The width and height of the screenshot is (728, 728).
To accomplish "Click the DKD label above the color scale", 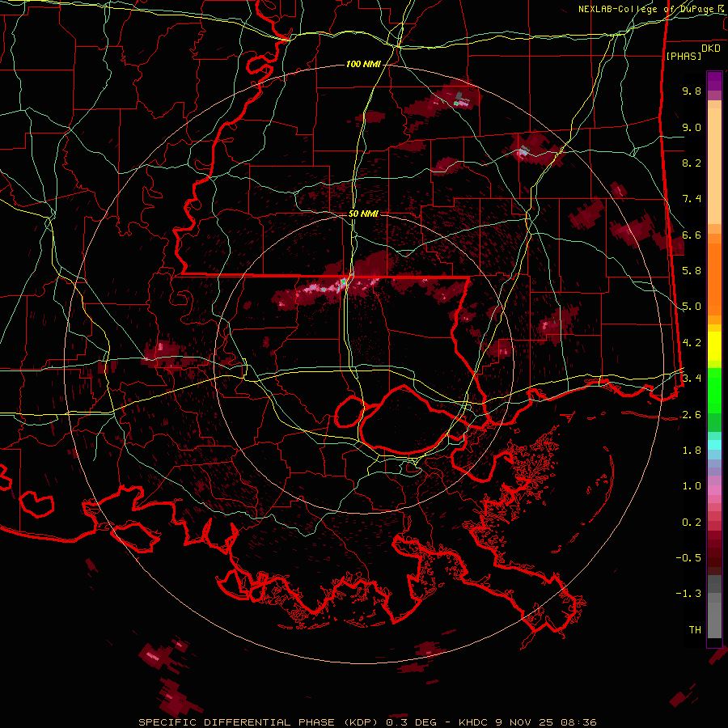I will pos(711,49).
